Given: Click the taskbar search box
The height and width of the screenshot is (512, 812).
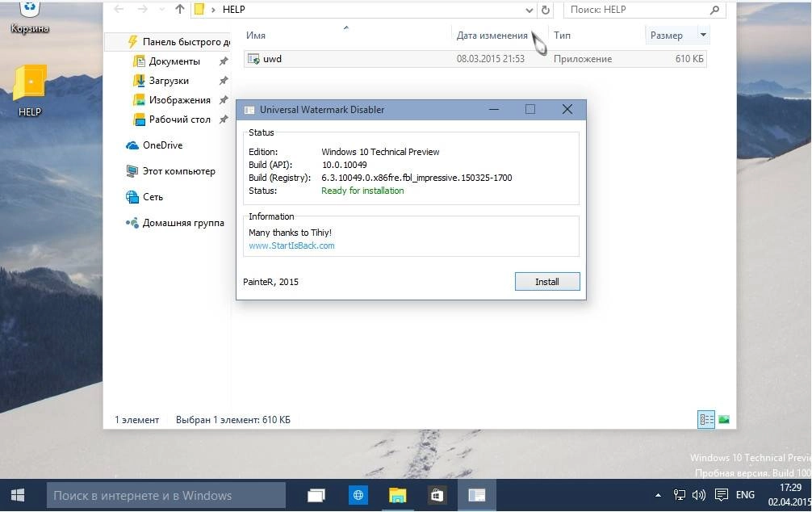Looking at the screenshot, I should [165, 495].
